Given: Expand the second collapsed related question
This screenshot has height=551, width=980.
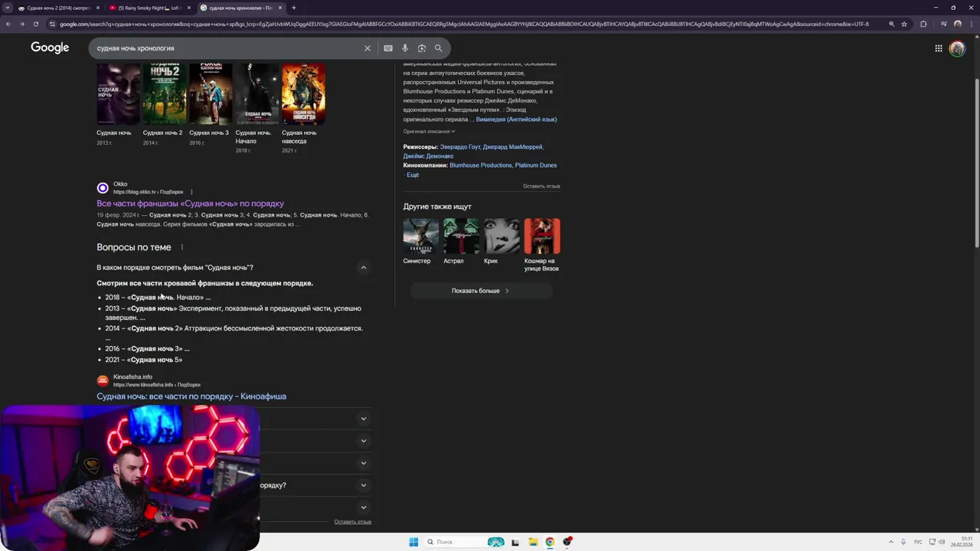Looking at the screenshot, I should (x=364, y=441).
